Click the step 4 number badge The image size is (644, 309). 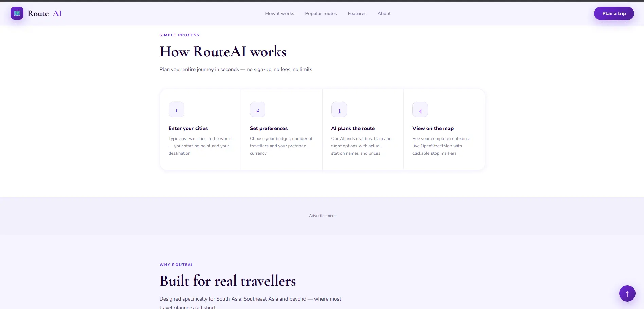[x=420, y=110]
